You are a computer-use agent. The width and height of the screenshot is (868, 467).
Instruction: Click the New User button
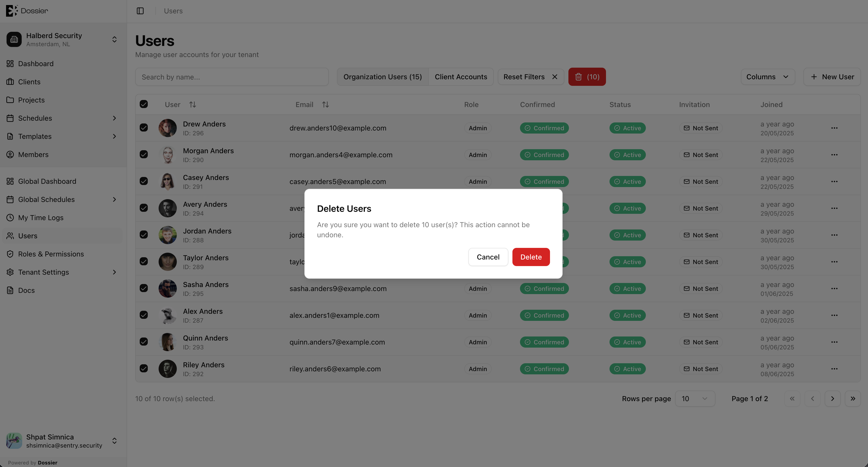[x=832, y=77]
